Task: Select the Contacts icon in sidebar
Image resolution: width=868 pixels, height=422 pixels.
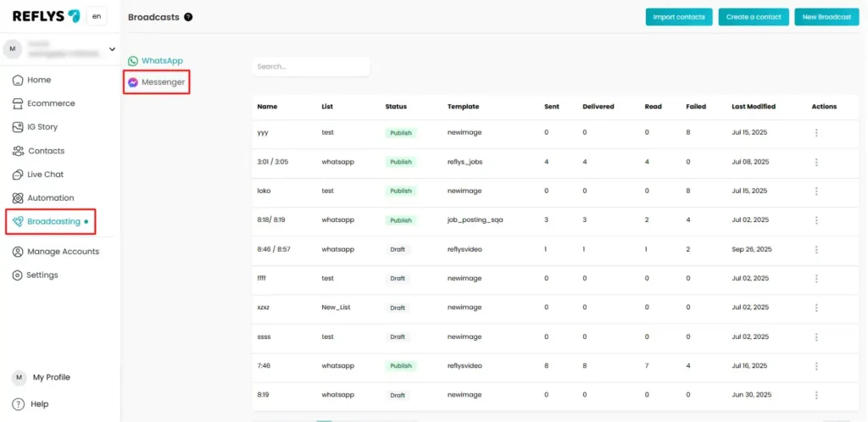Action: point(18,151)
